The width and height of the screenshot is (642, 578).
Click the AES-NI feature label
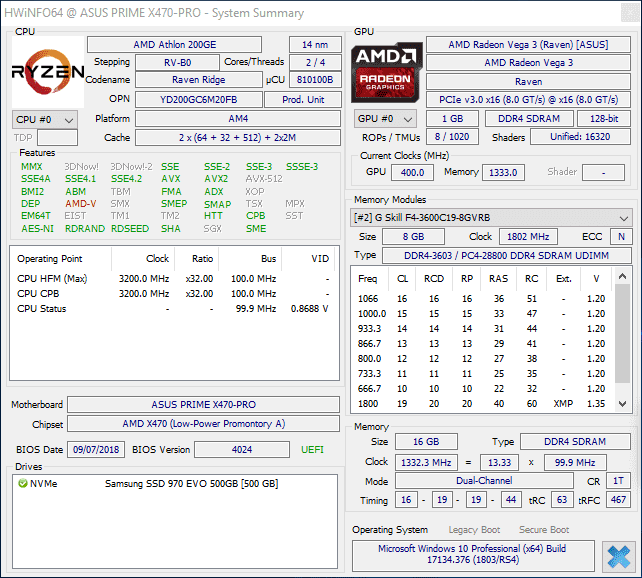point(37,228)
